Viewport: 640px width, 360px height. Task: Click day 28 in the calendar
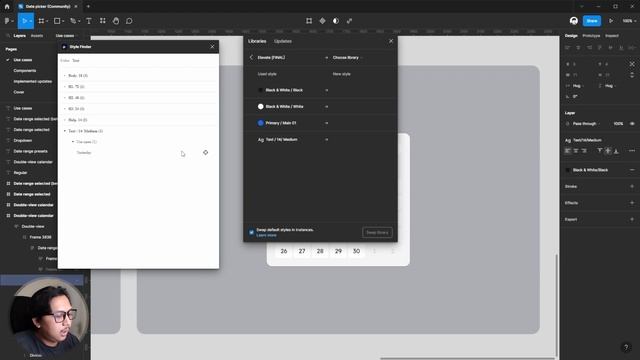[x=320, y=251]
